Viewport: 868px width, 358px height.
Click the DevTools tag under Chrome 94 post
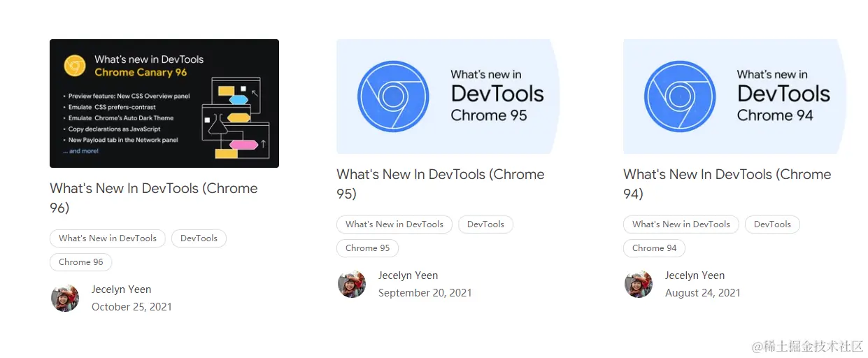click(772, 224)
